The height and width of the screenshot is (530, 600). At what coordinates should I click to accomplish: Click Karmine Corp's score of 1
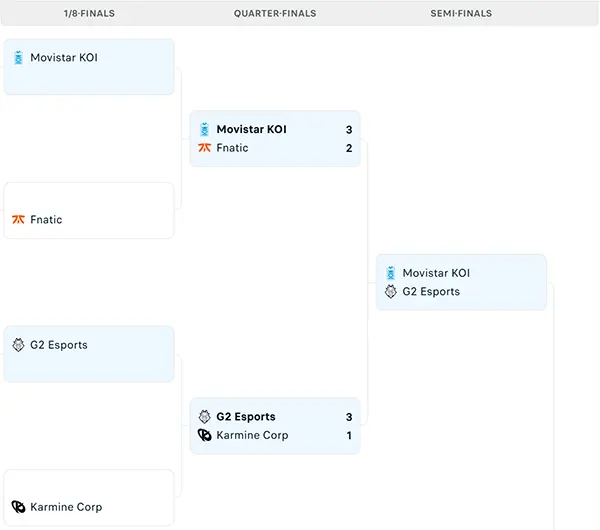(x=349, y=435)
